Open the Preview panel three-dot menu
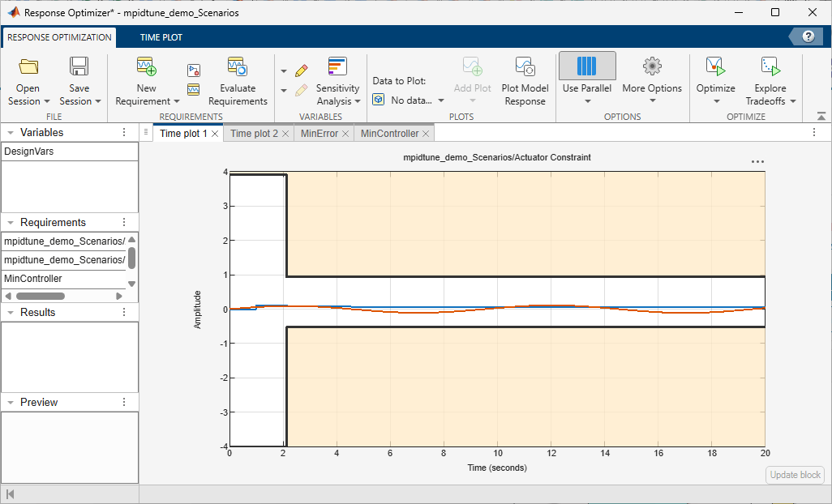 click(x=124, y=402)
